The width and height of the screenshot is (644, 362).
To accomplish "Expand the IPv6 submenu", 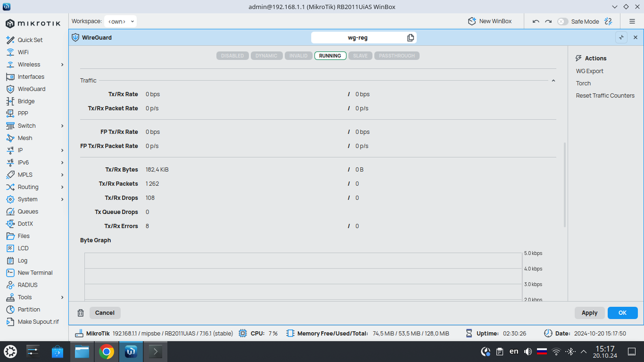I will coord(62,162).
